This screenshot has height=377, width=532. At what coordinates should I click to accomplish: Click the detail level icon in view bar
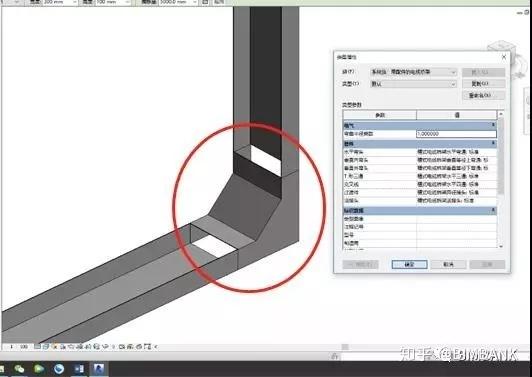coord(37,347)
